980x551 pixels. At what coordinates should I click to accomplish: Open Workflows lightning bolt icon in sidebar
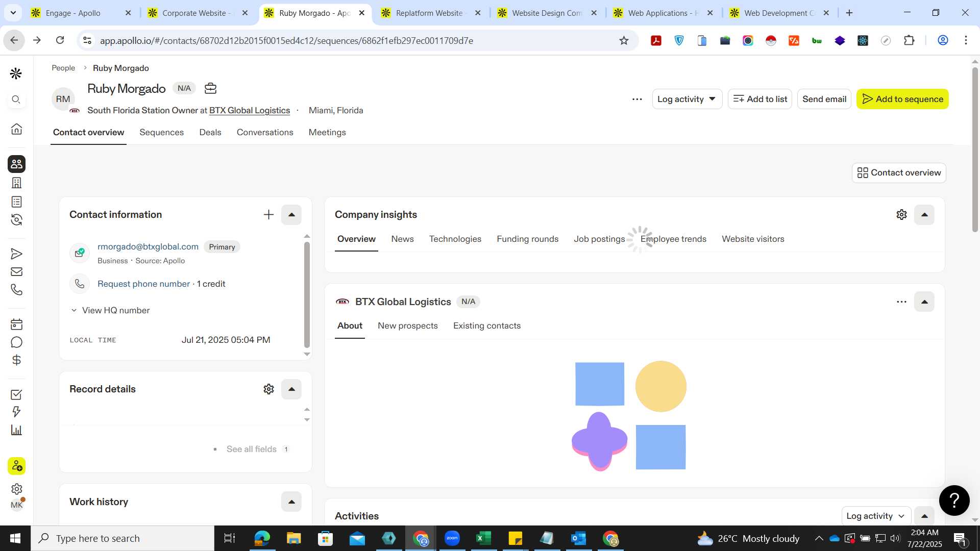click(16, 412)
